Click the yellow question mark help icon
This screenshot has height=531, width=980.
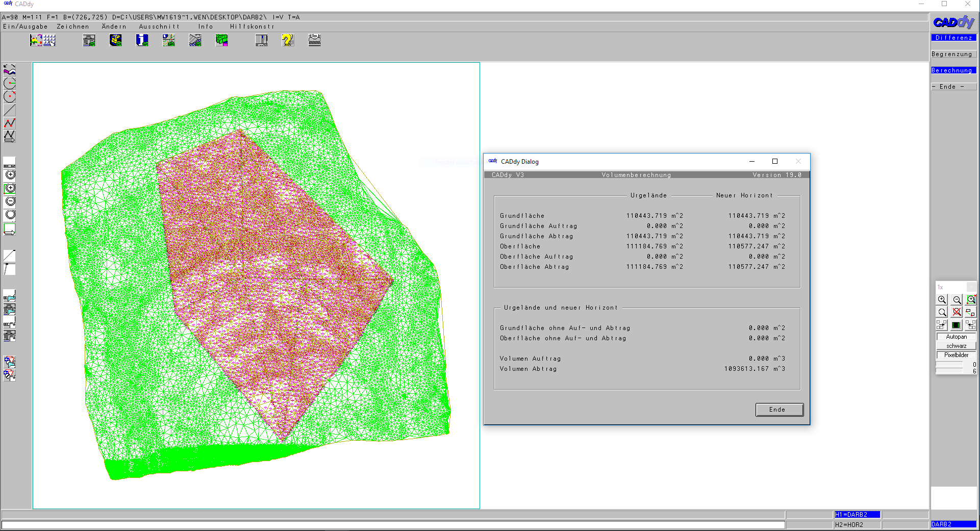click(x=288, y=40)
